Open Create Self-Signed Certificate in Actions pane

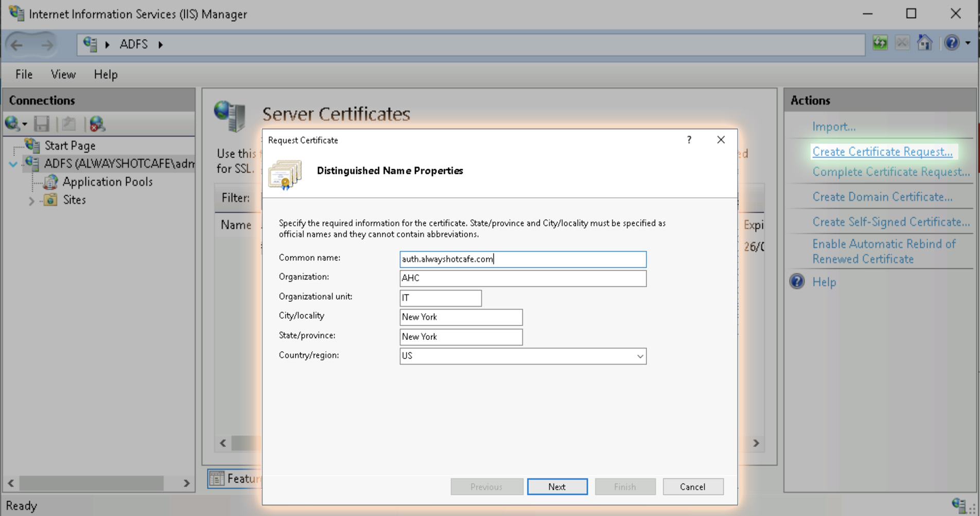[x=890, y=221]
